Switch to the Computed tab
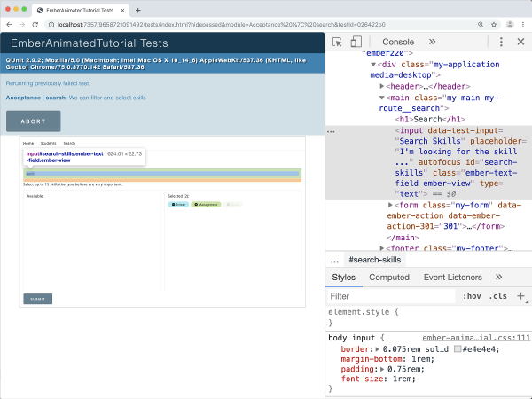Screen dimensions: 532x399 tap(389, 278)
